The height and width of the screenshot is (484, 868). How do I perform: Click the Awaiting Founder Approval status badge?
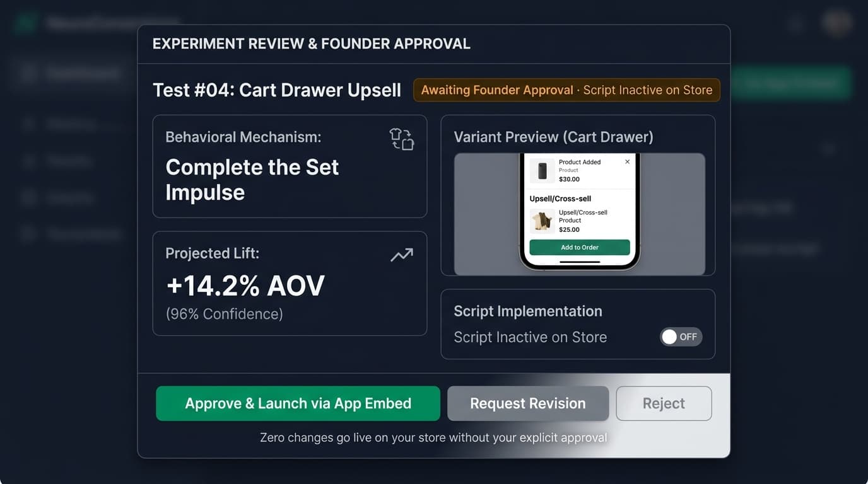(x=566, y=90)
